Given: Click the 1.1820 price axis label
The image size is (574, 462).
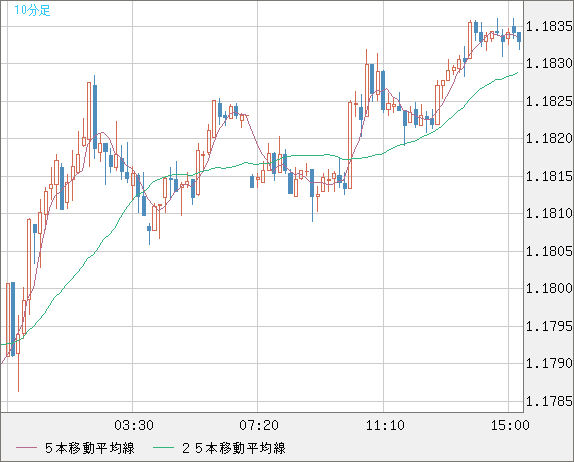Looking at the screenshot, I should [549, 139].
